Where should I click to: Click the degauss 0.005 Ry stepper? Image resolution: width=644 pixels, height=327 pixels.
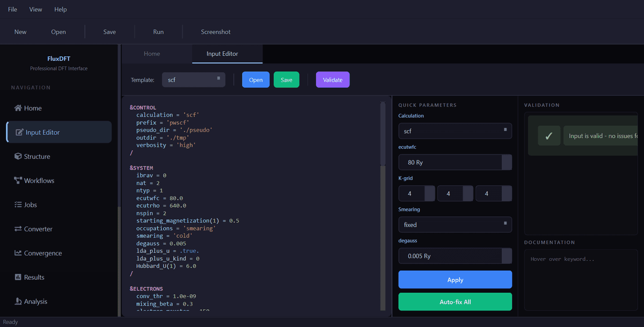tap(506, 256)
